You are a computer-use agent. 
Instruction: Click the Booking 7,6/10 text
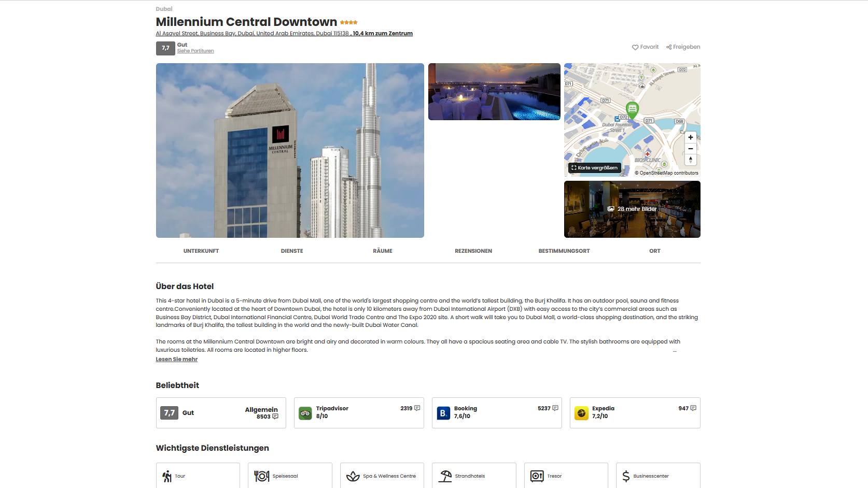click(462, 416)
